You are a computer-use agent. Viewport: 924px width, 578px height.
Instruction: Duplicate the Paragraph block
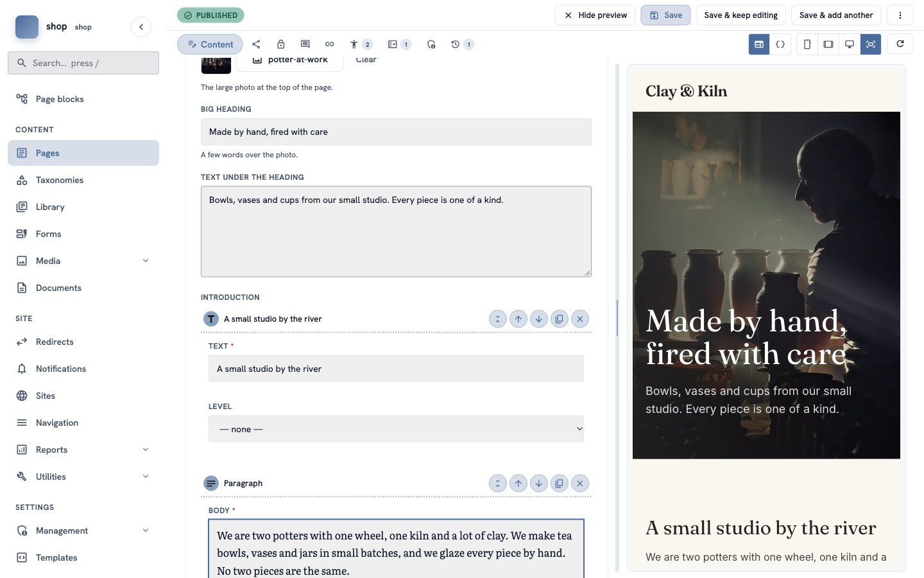(x=560, y=484)
